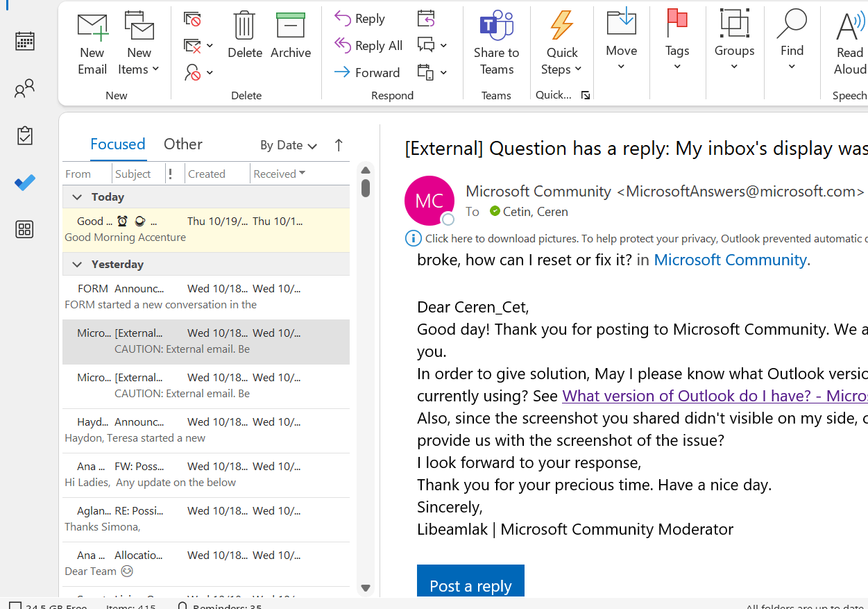
Task: Start Read Aloud
Action: (849, 44)
